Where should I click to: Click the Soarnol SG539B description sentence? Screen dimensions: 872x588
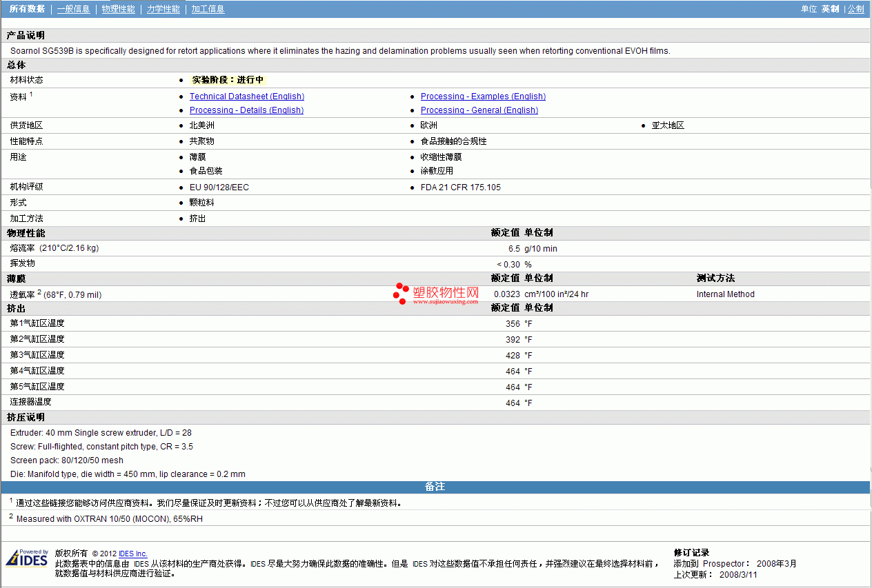click(x=340, y=51)
